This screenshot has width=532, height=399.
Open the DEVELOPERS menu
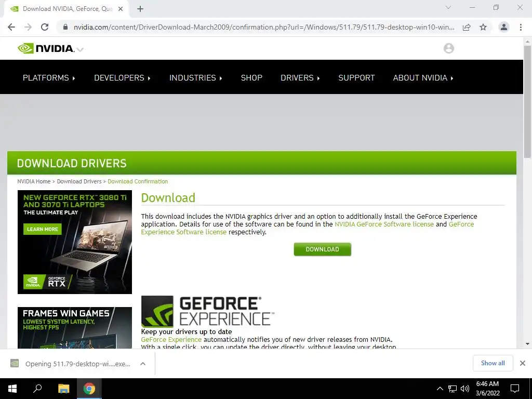(122, 78)
